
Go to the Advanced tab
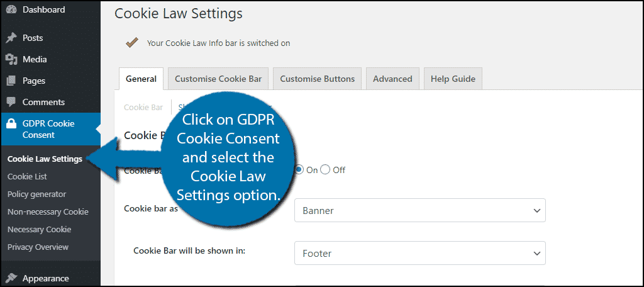tap(392, 79)
